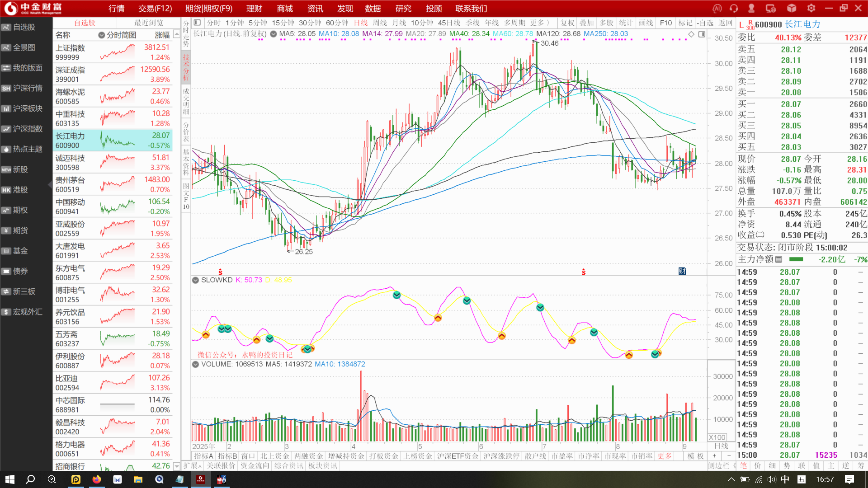Open the AI assistant icon
868x488 pixels.
pos(717,9)
